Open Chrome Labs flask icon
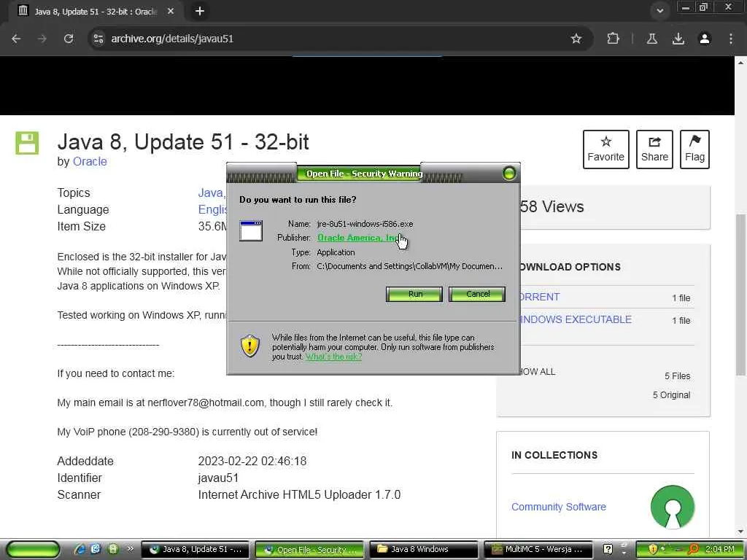Viewport: 747px width, 560px height. coord(651,39)
